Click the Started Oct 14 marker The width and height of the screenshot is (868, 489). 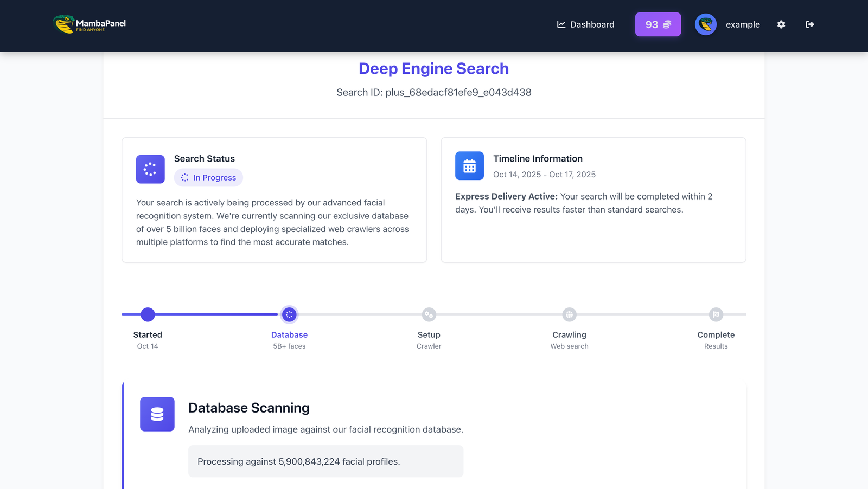click(x=147, y=314)
